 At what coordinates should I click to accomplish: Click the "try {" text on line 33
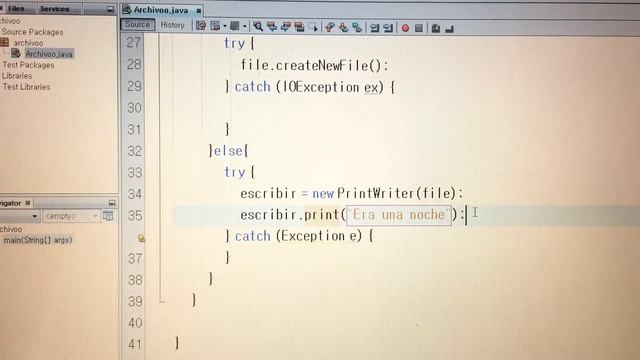coord(240,172)
